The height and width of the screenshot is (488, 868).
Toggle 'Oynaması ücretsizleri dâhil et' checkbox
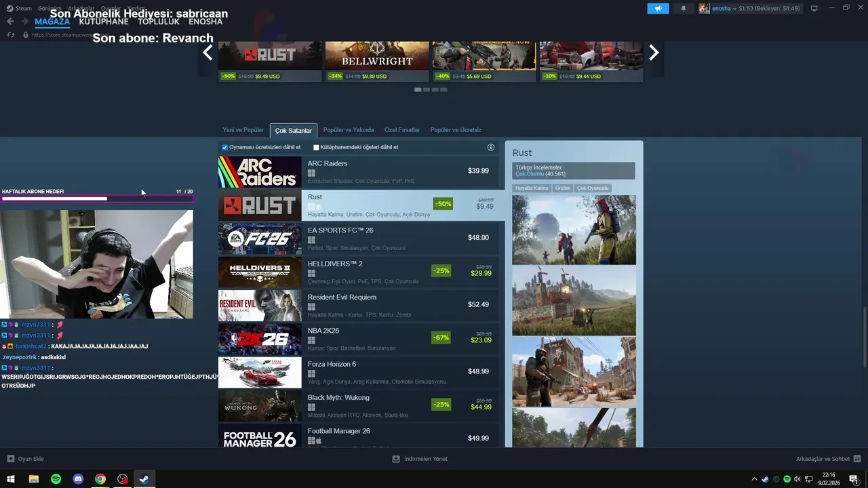coord(225,147)
